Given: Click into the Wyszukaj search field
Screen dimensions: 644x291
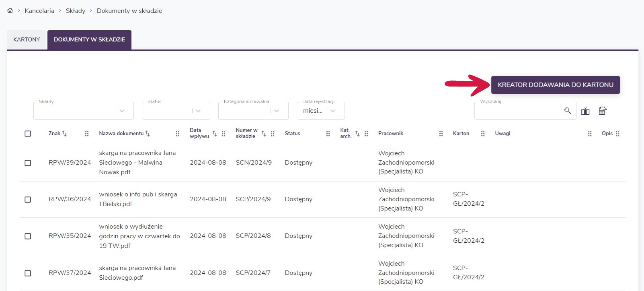Looking at the screenshot, I should click(519, 111).
